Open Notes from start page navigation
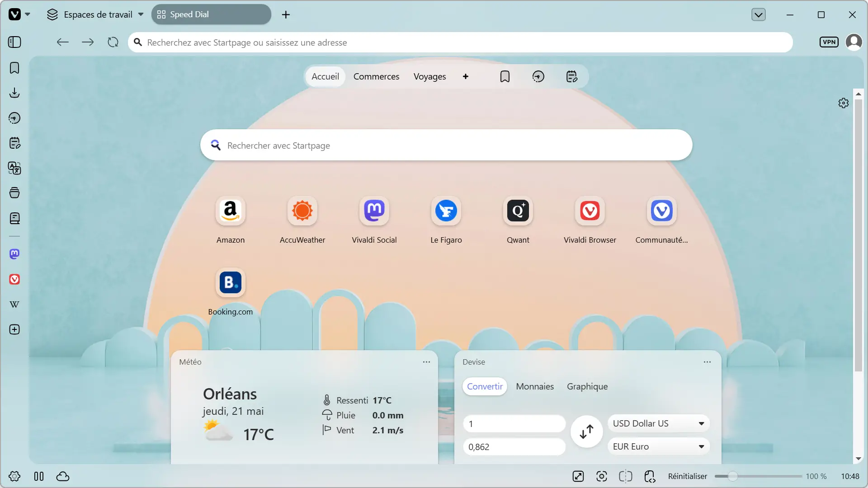 [572, 76]
